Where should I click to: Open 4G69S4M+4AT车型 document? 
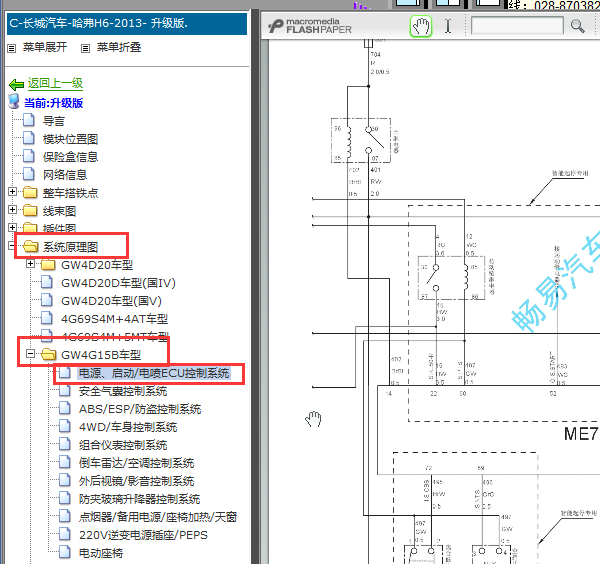pyautogui.click(x=114, y=319)
